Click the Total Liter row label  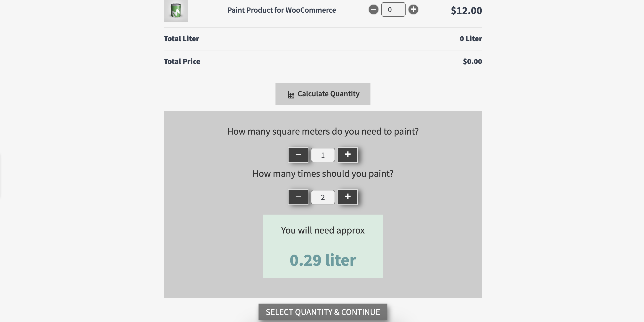181,39
